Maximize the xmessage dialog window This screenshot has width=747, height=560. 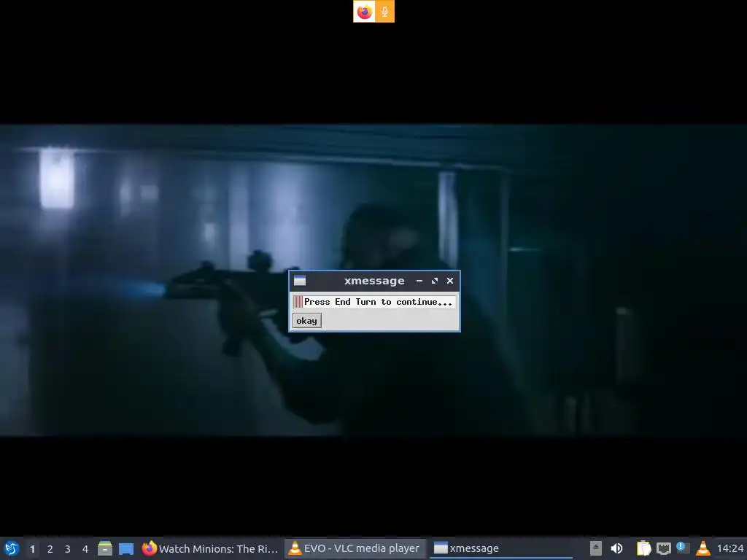click(435, 281)
